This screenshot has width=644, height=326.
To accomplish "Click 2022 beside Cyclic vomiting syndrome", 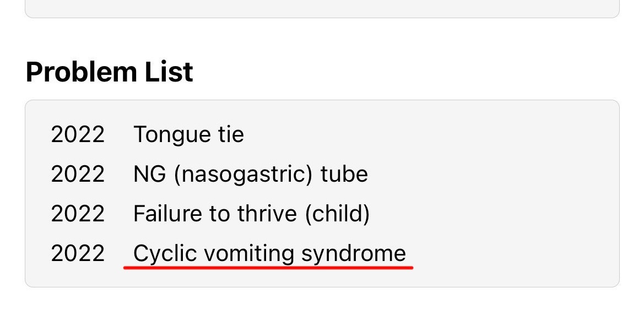I will [x=78, y=254].
